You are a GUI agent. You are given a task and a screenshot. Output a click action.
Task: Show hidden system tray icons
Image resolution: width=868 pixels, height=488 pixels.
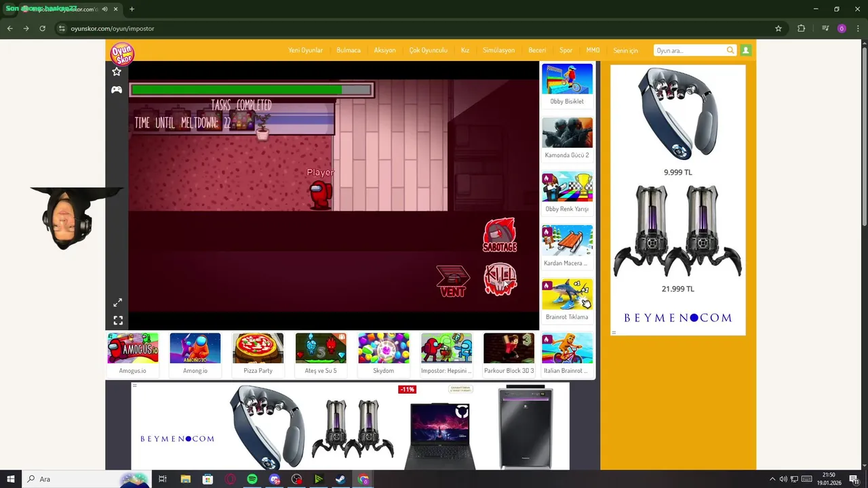click(x=772, y=479)
